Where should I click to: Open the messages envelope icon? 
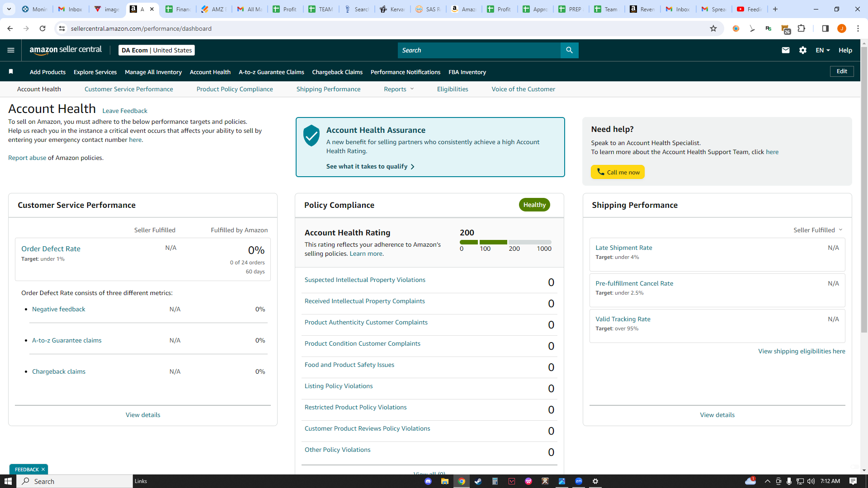(786, 50)
